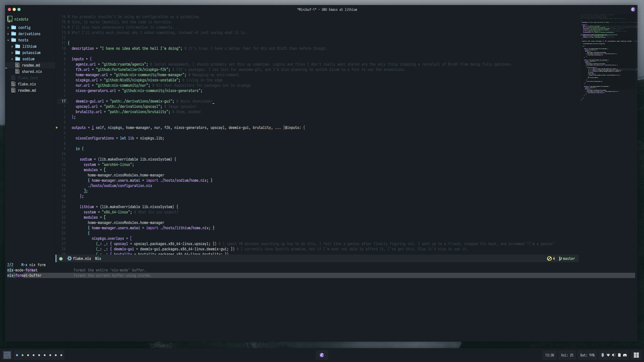This screenshot has width=644, height=362.
Task: Click the flycheck warning icon in modeline
Action: click(549, 258)
